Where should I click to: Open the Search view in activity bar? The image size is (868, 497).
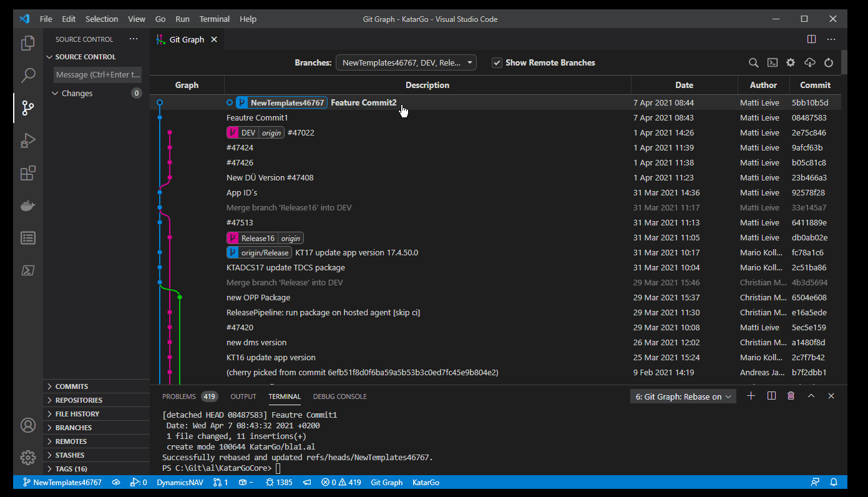tap(28, 76)
